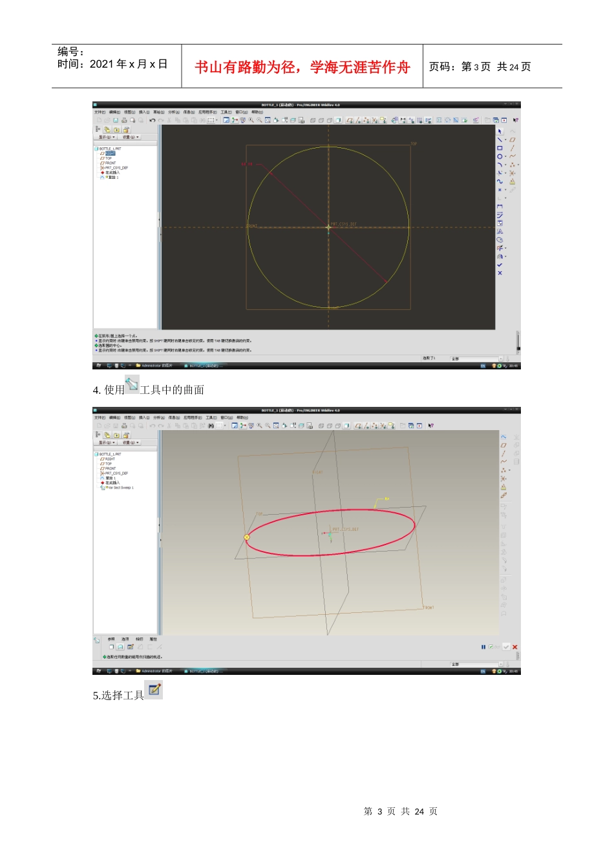Click refit icon in upper screenshot toolbar
614x868 pixels.
[x=268, y=120]
